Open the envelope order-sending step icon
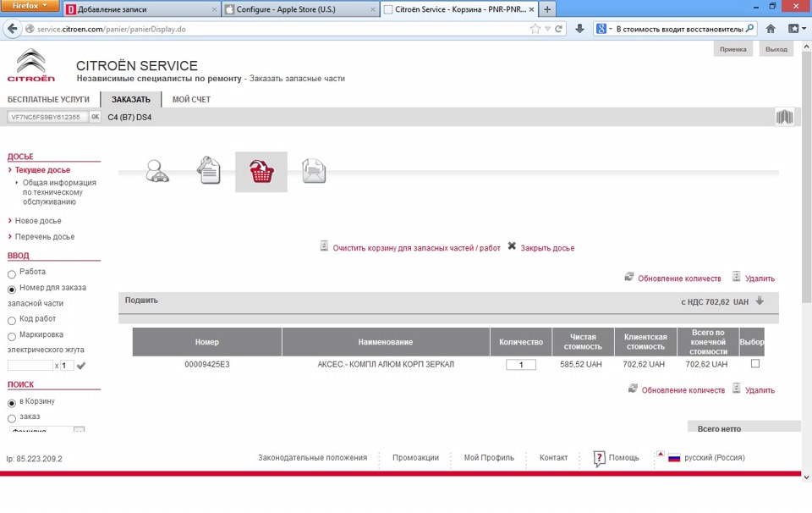Viewport: 812px width, 513px height. [x=314, y=171]
